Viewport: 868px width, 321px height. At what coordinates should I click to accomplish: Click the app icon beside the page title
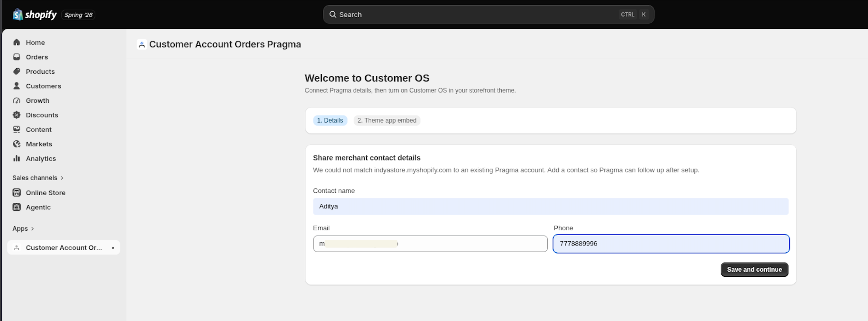tap(142, 44)
